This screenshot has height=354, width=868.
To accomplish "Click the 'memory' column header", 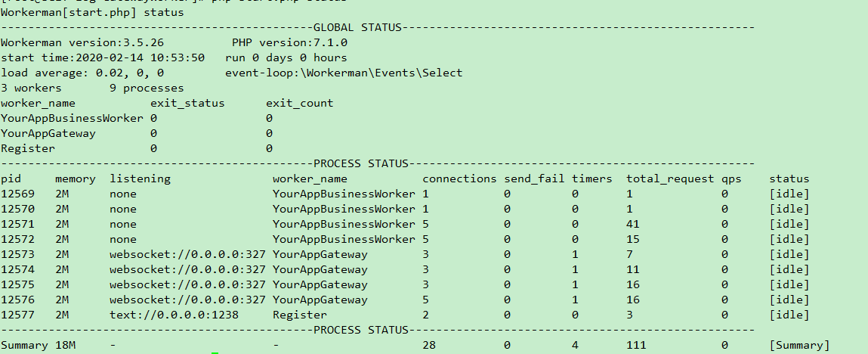I will click(x=76, y=179).
